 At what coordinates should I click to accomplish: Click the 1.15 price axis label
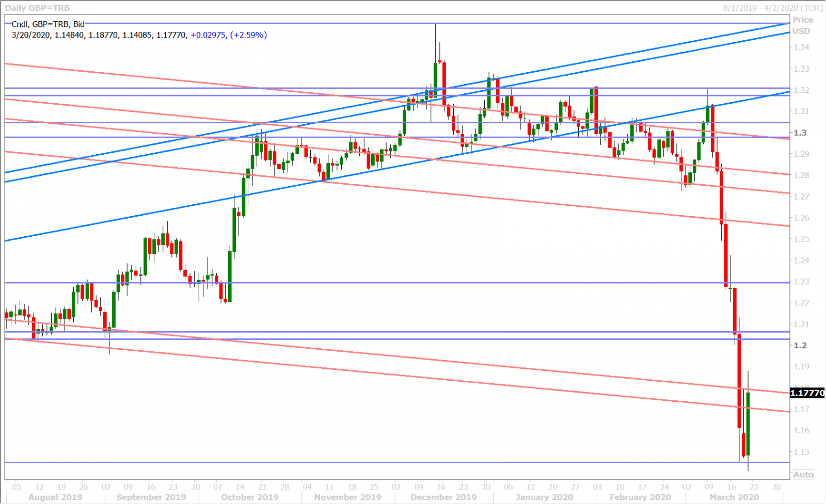click(x=801, y=452)
